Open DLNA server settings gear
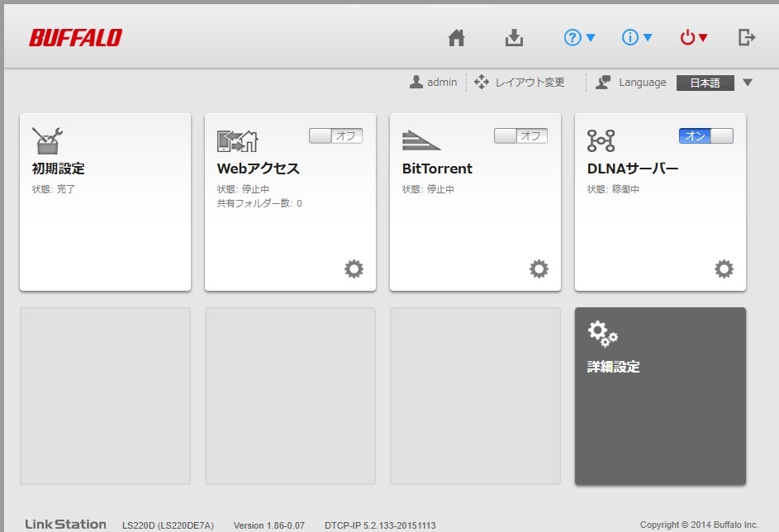The height and width of the screenshot is (532, 779). 724,268
